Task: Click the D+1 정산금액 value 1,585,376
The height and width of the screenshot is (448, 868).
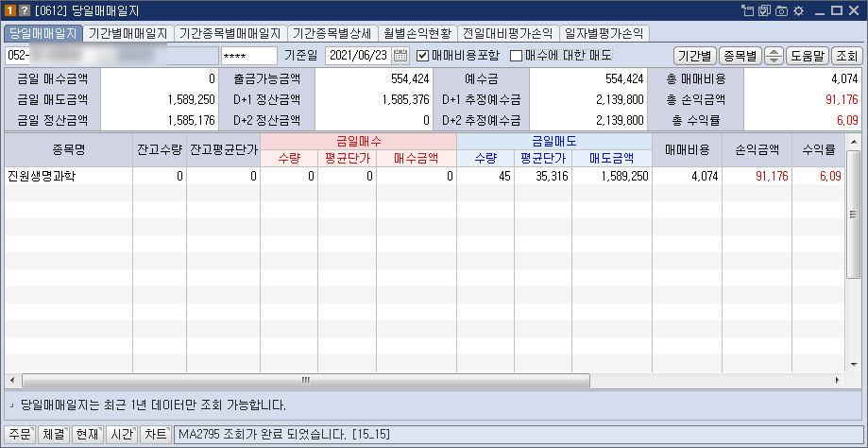Action: click(406, 99)
